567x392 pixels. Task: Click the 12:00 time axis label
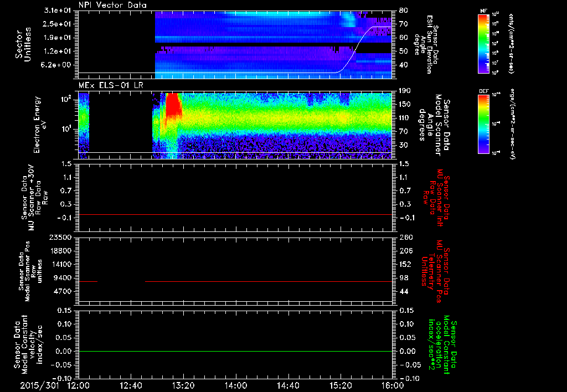(79, 385)
